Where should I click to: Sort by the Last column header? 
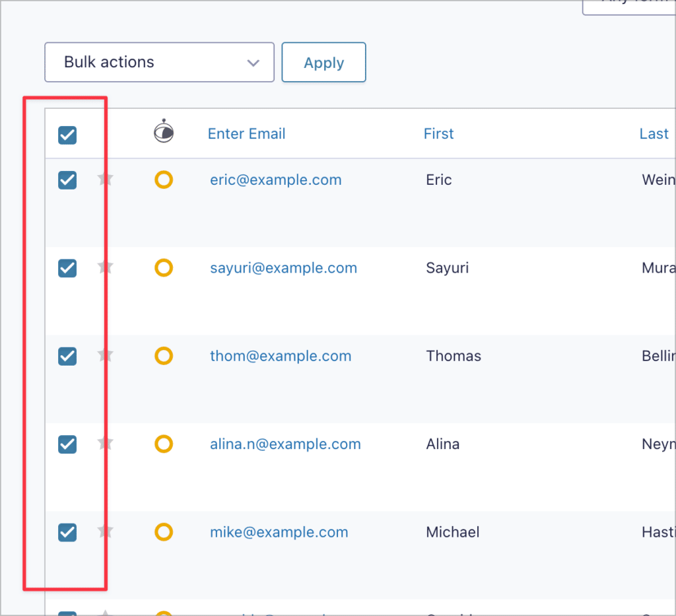(654, 133)
